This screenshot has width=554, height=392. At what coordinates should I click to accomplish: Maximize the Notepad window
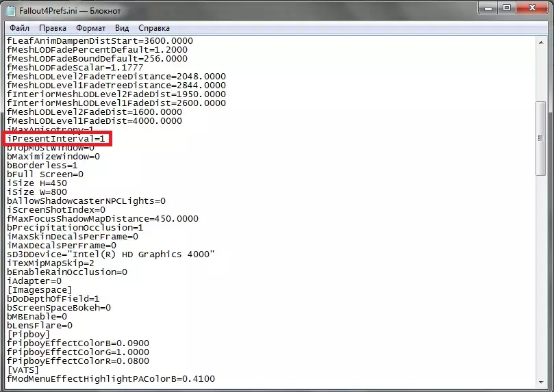coord(507,8)
